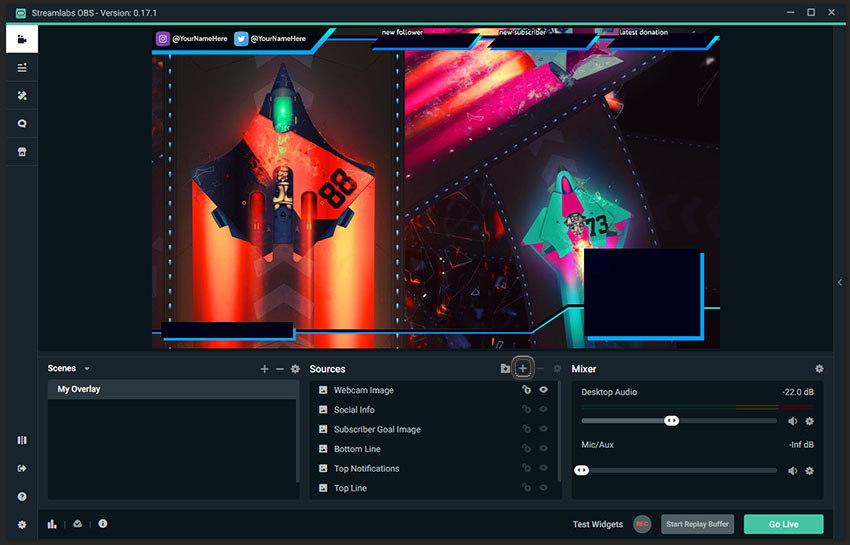Hide the Webcam Image source
This screenshot has width=850, height=545.
pyautogui.click(x=543, y=389)
